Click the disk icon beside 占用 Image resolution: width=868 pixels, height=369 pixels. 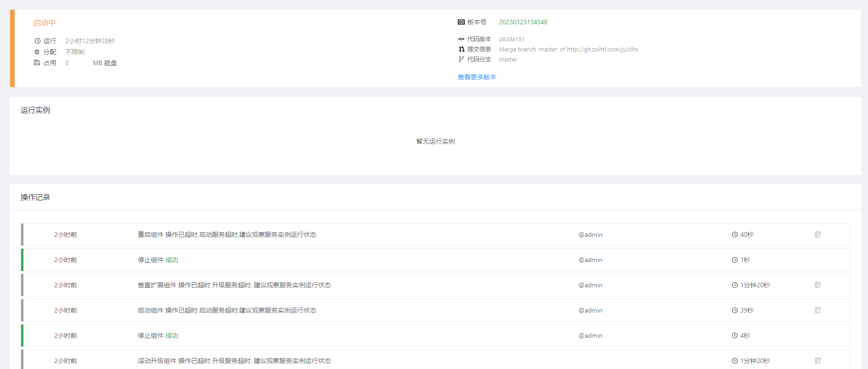37,63
